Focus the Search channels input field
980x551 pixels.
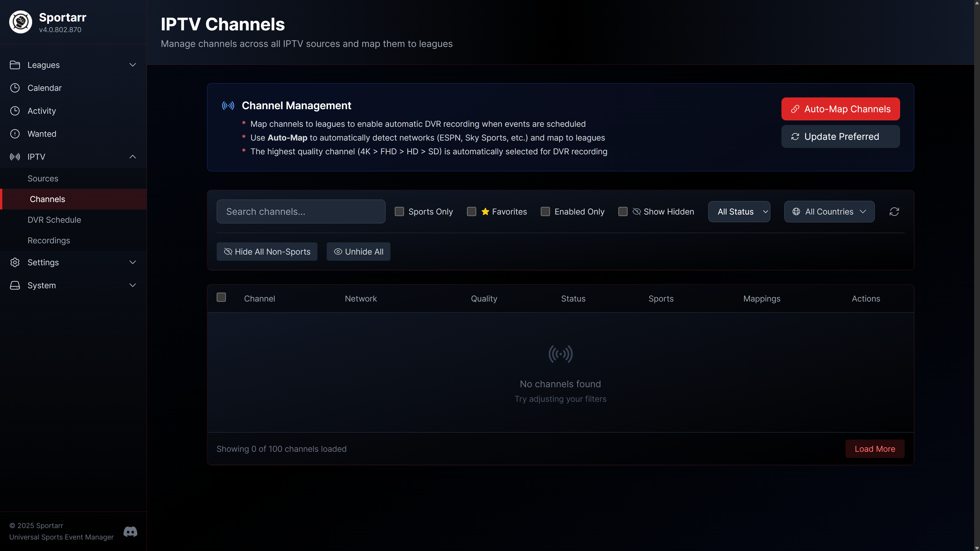[301, 211]
